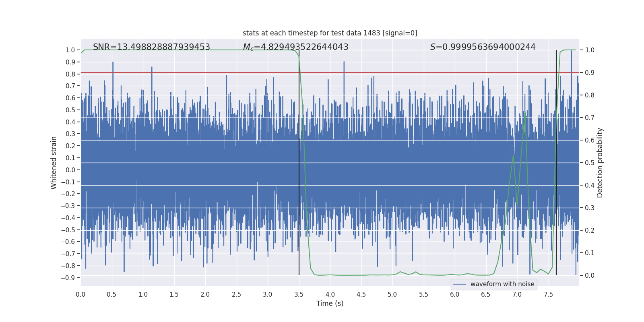Image resolution: width=644 pixels, height=322 pixels.
Task: Click the black vertical marker at 3.5 seconds
Action: [x=299, y=161]
